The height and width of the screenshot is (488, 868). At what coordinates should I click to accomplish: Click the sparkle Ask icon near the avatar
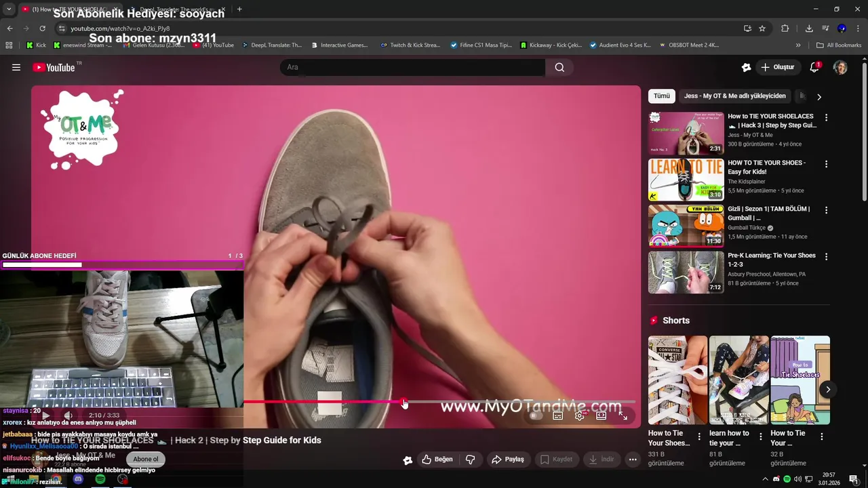(x=747, y=67)
